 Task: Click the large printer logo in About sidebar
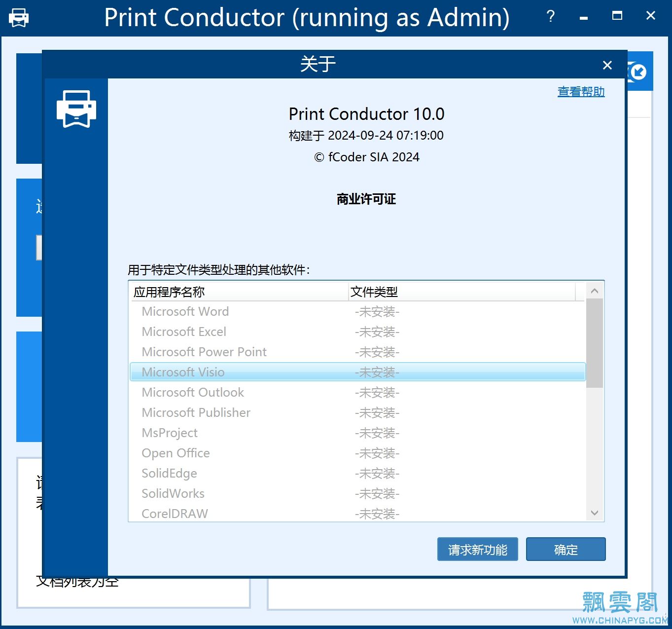[76, 109]
